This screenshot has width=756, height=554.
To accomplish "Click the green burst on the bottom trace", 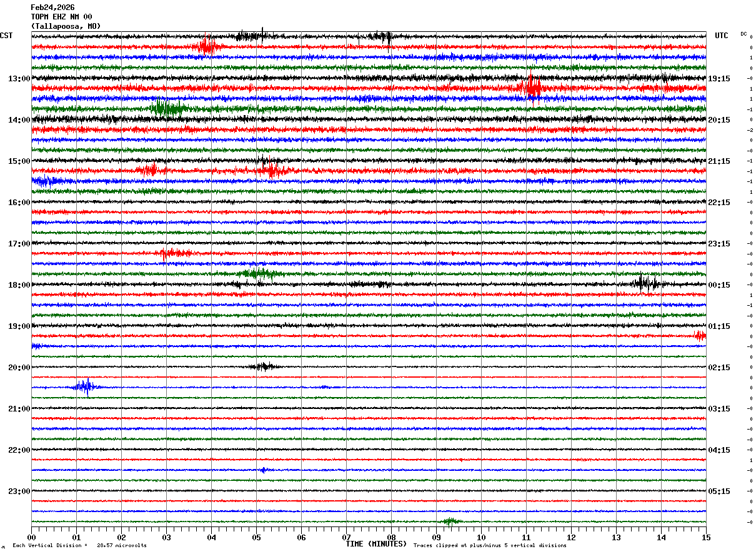I will click(450, 521).
